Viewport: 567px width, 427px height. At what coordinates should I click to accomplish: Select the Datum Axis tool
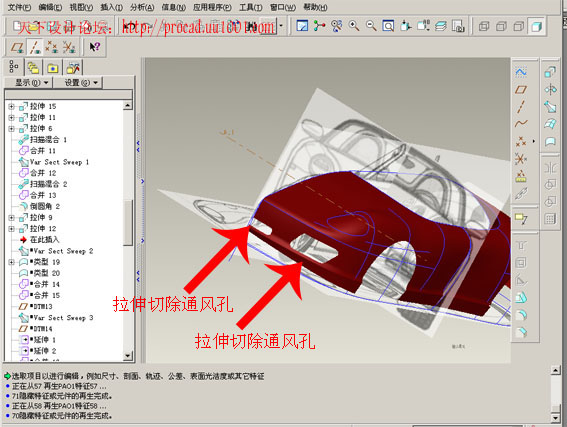tap(521, 107)
